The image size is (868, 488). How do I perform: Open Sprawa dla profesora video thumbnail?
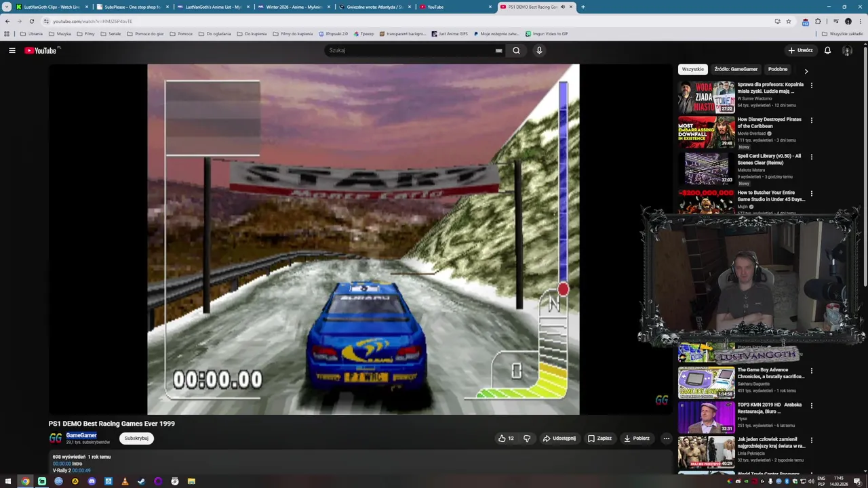pos(707,97)
